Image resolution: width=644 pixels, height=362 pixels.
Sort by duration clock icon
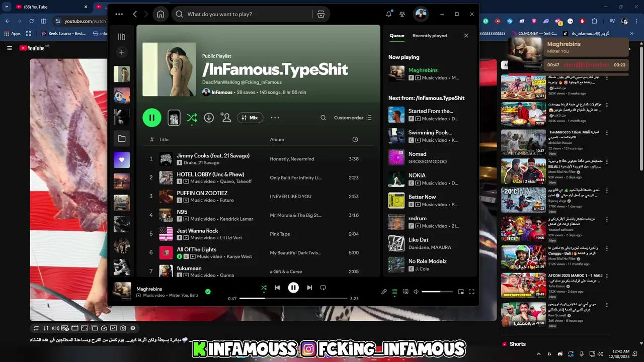pyautogui.click(x=355, y=140)
